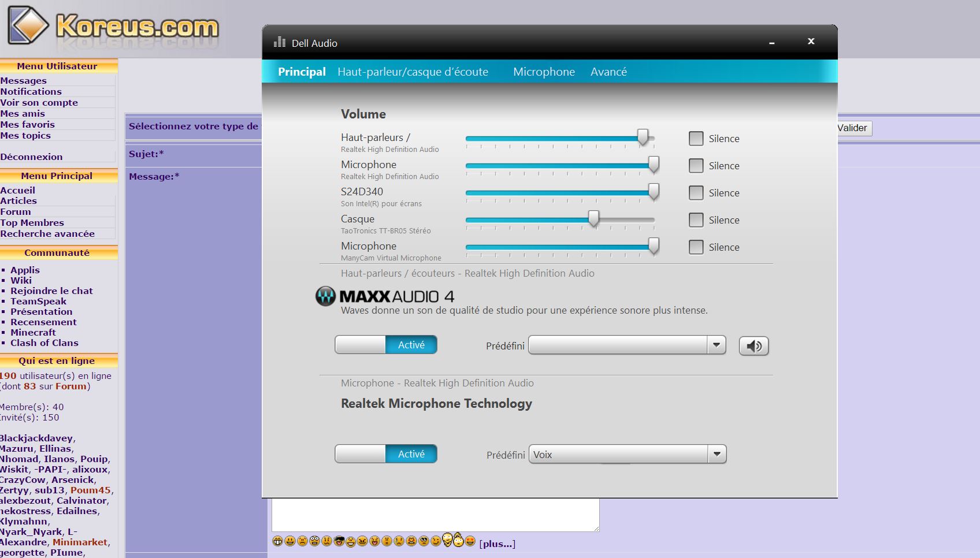This screenshot has height=558, width=980.
Task: Click the Valider button on the forum page
Action: point(854,128)
